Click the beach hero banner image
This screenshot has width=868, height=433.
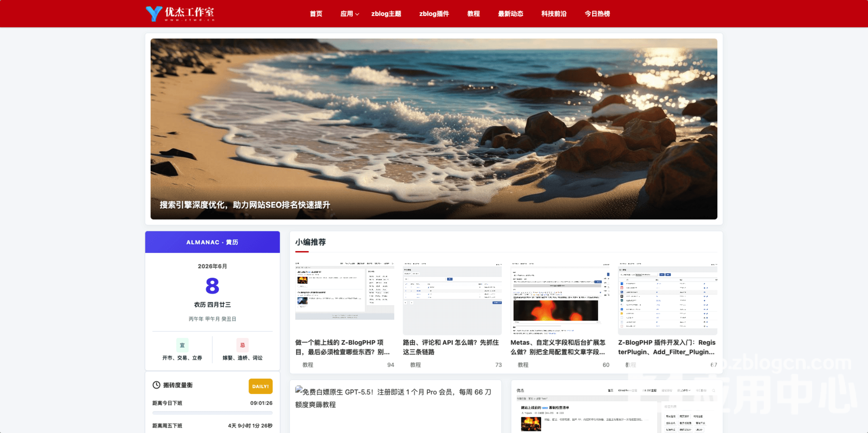point(434,129)
